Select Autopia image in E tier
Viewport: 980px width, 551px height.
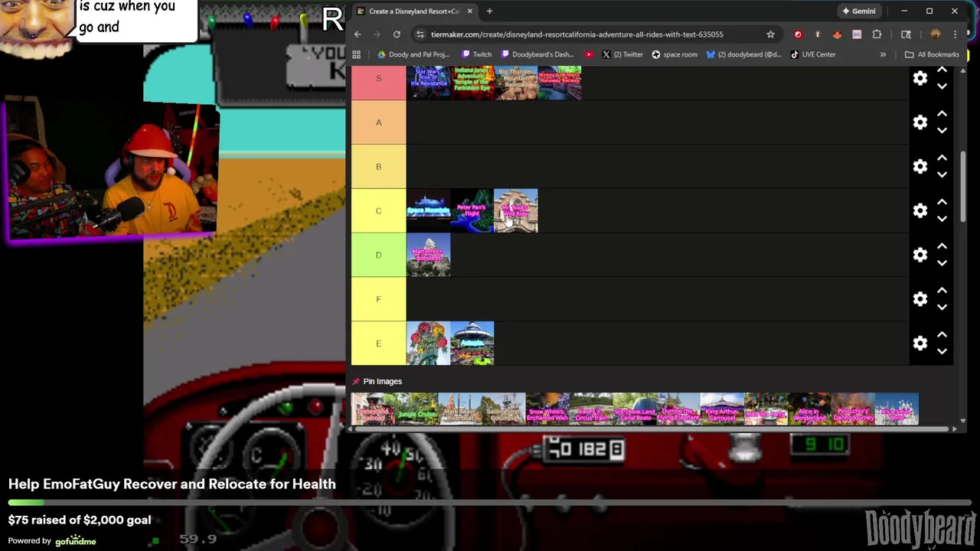click(472, 343)
